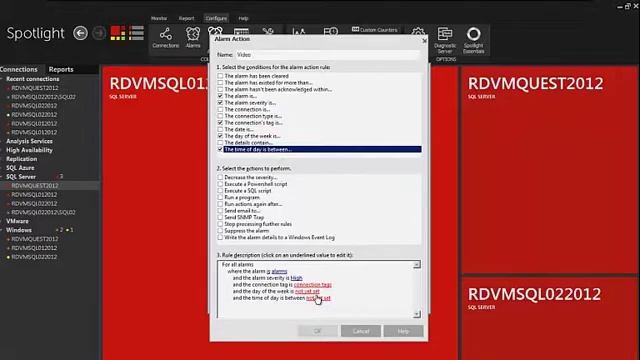Open the RDVMQUEST2012 SQL Server tile

pyautogui.click(x=549, y=170)
